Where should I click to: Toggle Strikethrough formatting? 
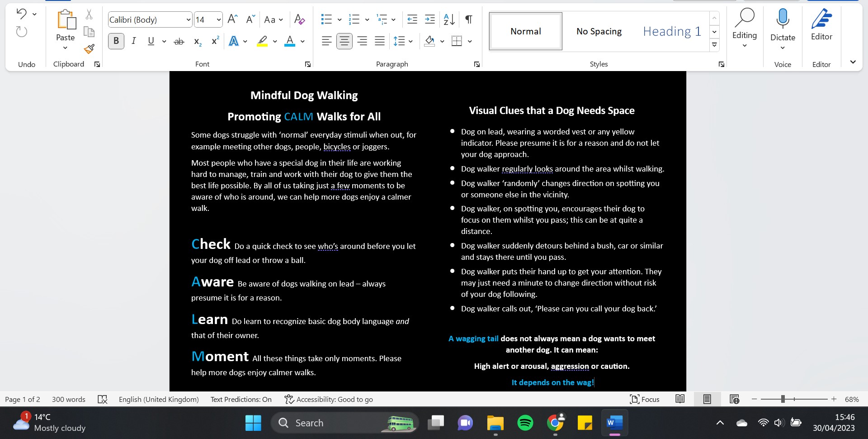(179, 41)
